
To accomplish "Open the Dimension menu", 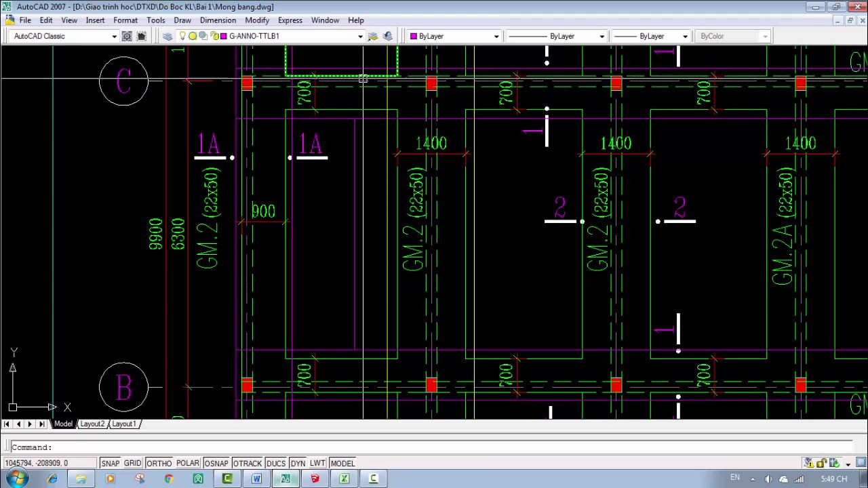I will coord(218,20).
